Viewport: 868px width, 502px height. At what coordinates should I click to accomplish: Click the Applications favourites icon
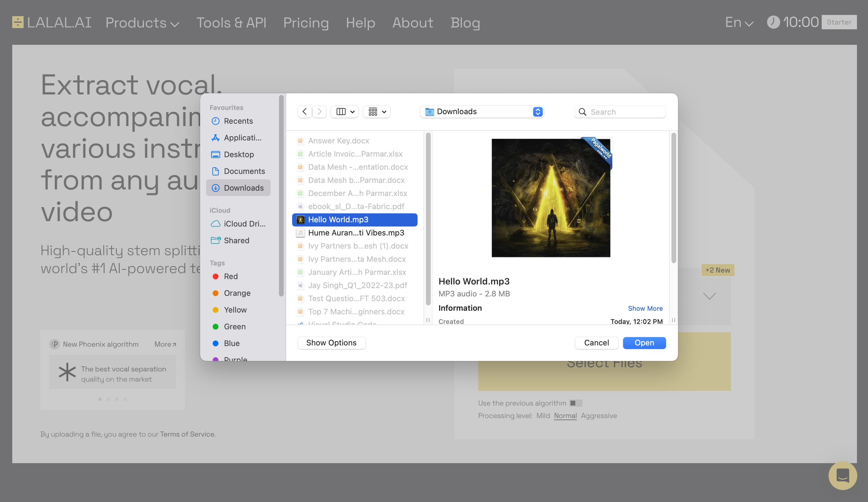point(216,137)
